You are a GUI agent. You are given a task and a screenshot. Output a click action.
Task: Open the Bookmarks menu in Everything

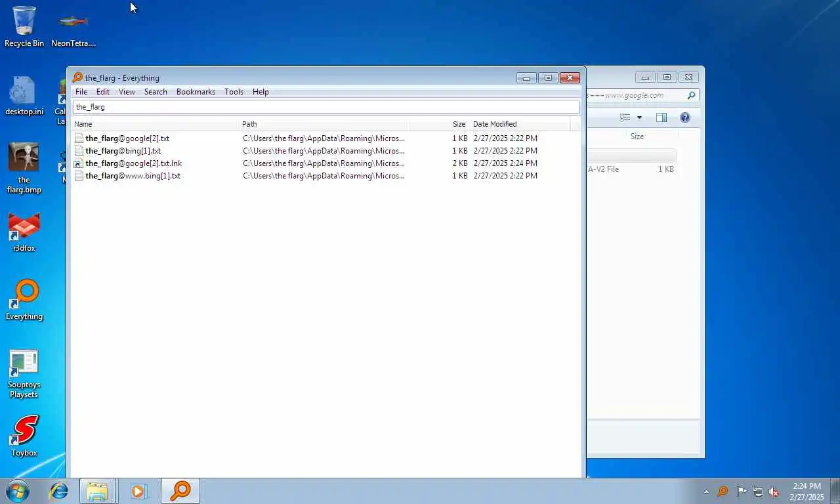point(196,92)
